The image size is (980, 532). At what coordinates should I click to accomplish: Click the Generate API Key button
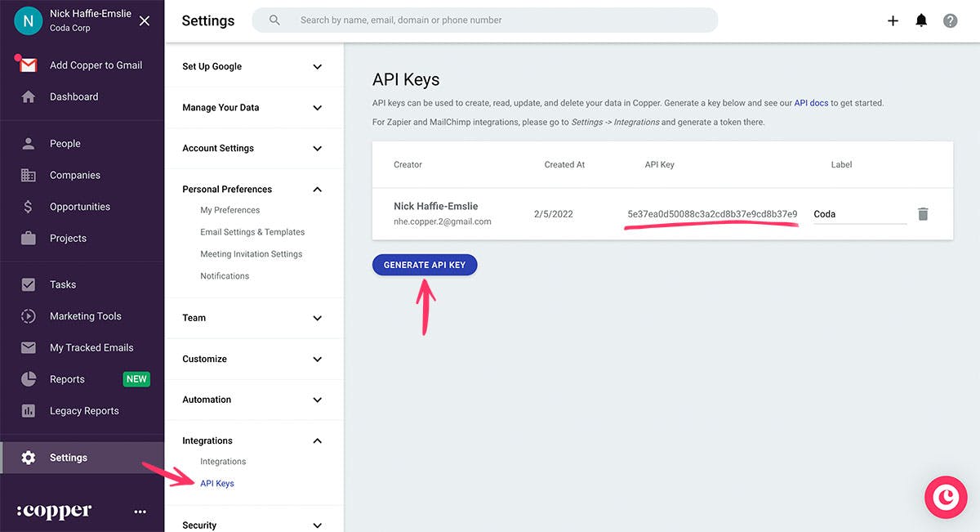pyautogui.click(x=425, y=265)
